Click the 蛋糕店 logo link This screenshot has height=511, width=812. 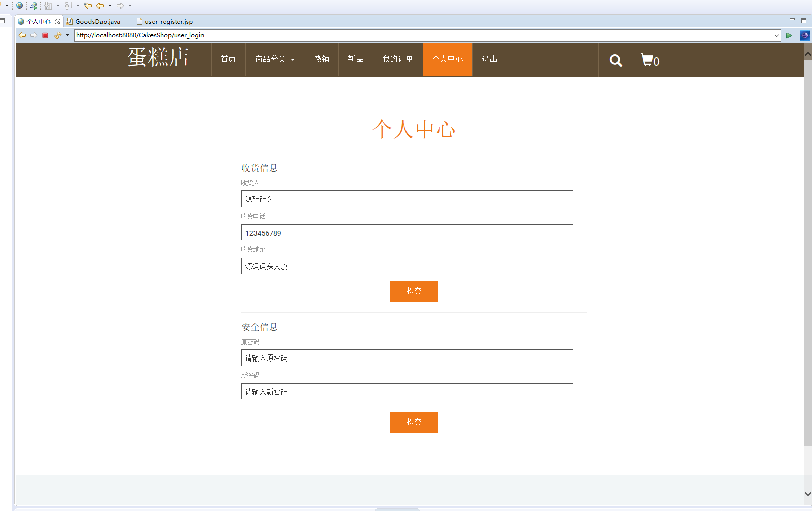pos(159,58)
